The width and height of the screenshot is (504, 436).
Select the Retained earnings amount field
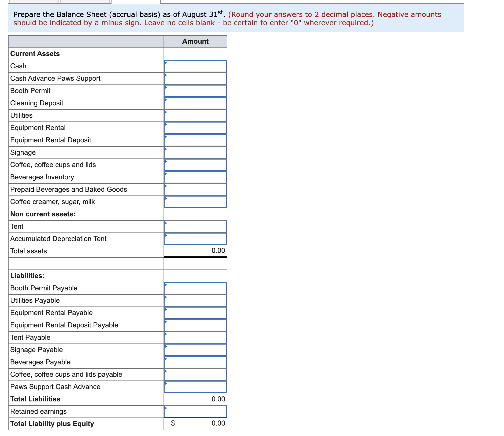click(x=195, y=412)
